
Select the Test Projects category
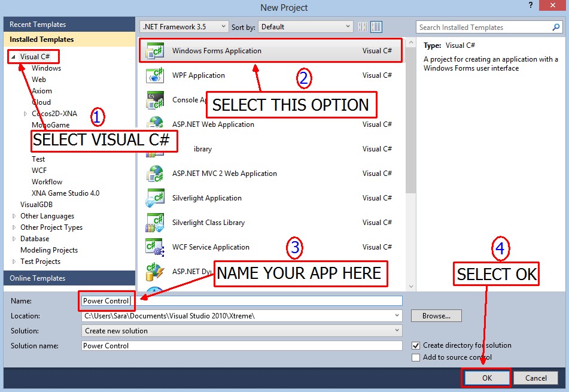40,262
